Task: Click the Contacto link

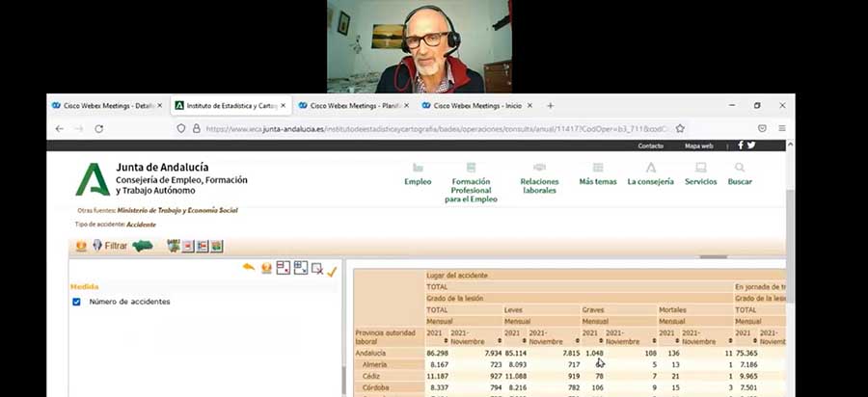Action: click(x=650, y=146)
